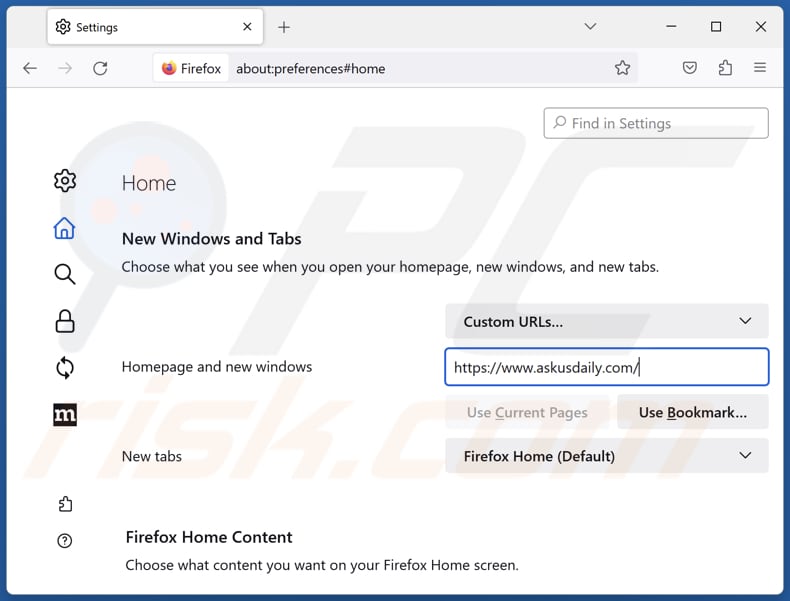Open the Extensions toolbar button
Image resolution: width=790 pixels, height=601 pixels.
pyautogui.click(x=725, y=68)
